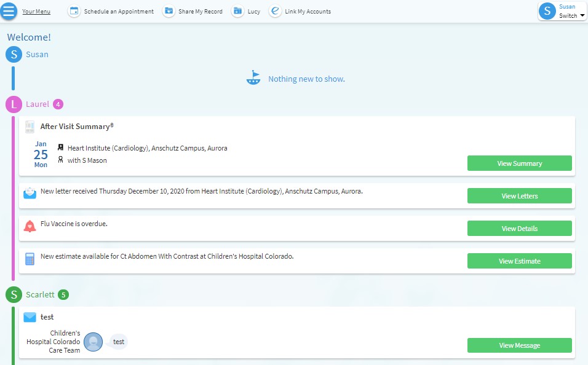
Task: Click View Letters for the December letter
Action: click(x=519, y=195)
